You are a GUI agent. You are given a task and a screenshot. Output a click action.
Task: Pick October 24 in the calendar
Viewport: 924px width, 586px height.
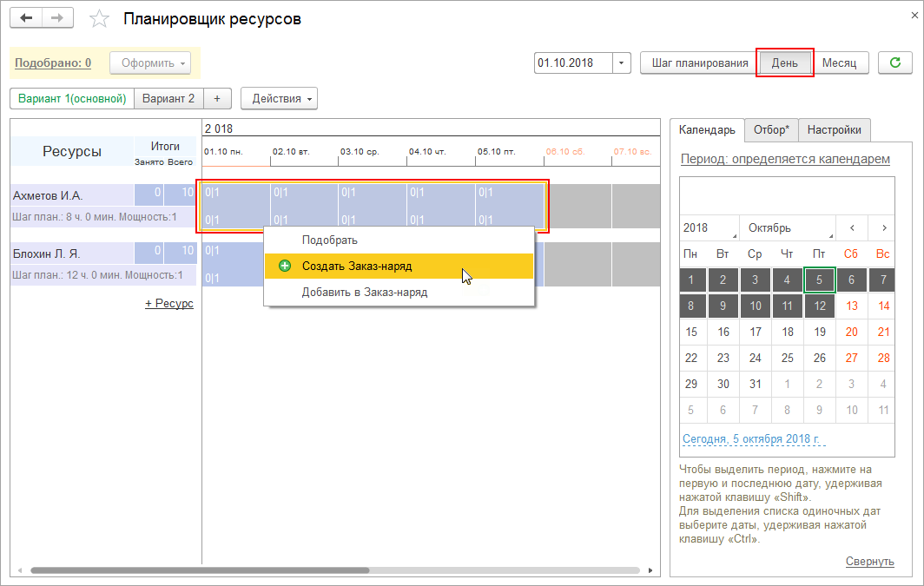(x=755, y=358)
